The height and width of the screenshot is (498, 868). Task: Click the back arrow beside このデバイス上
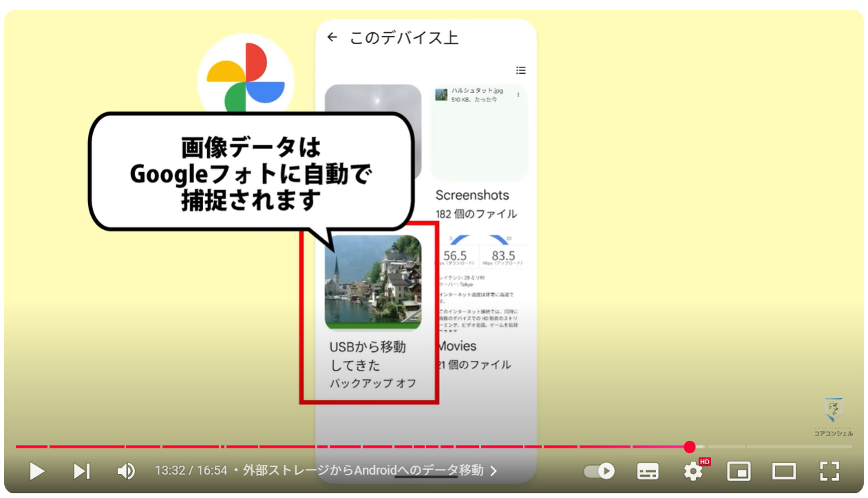332,37
